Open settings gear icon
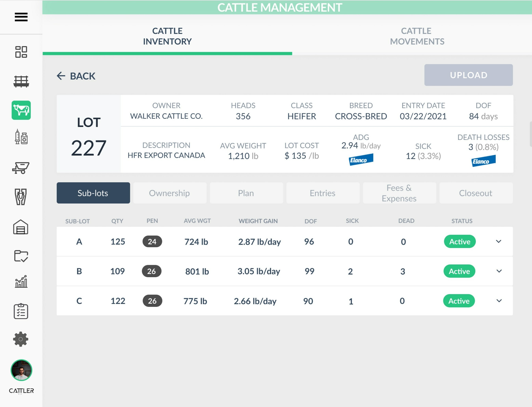 tap(20, 339)
